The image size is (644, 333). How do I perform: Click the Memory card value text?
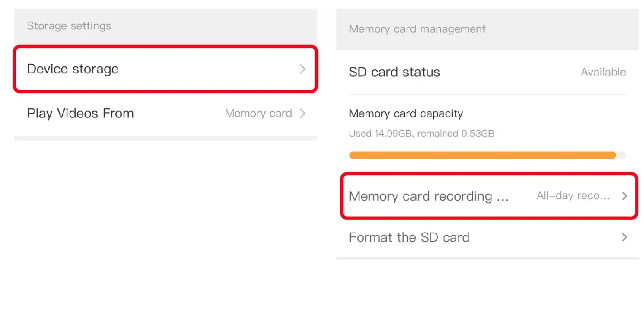click(258, 113)
